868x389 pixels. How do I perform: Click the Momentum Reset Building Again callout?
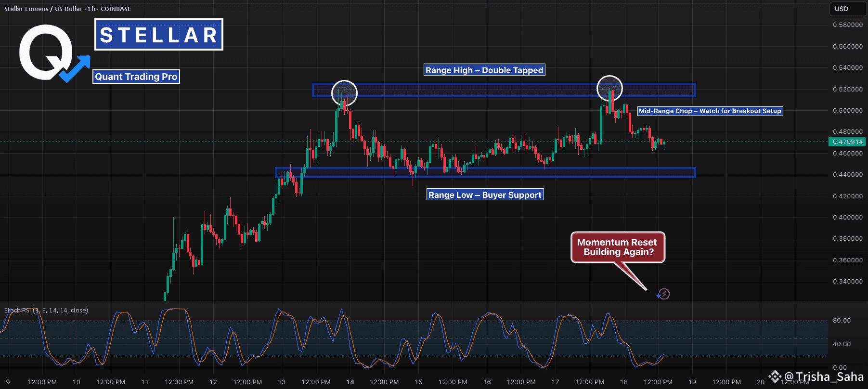coord(618,247)
